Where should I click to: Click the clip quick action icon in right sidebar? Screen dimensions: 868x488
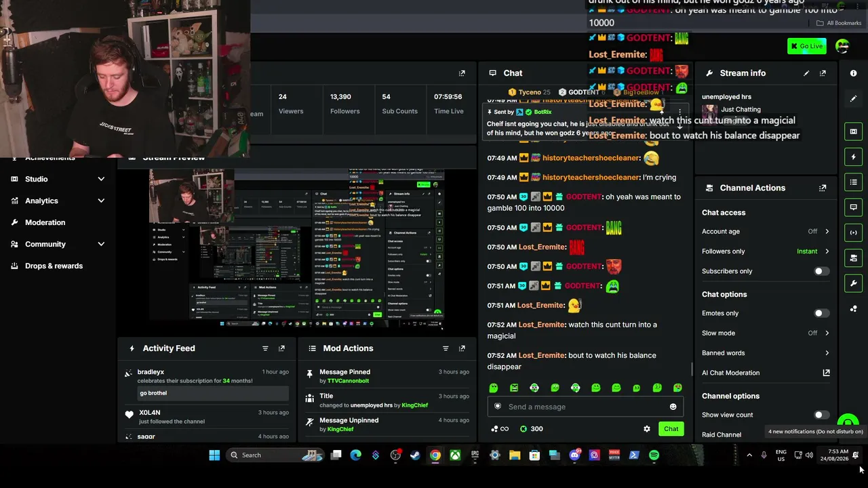tap(854, 131)
